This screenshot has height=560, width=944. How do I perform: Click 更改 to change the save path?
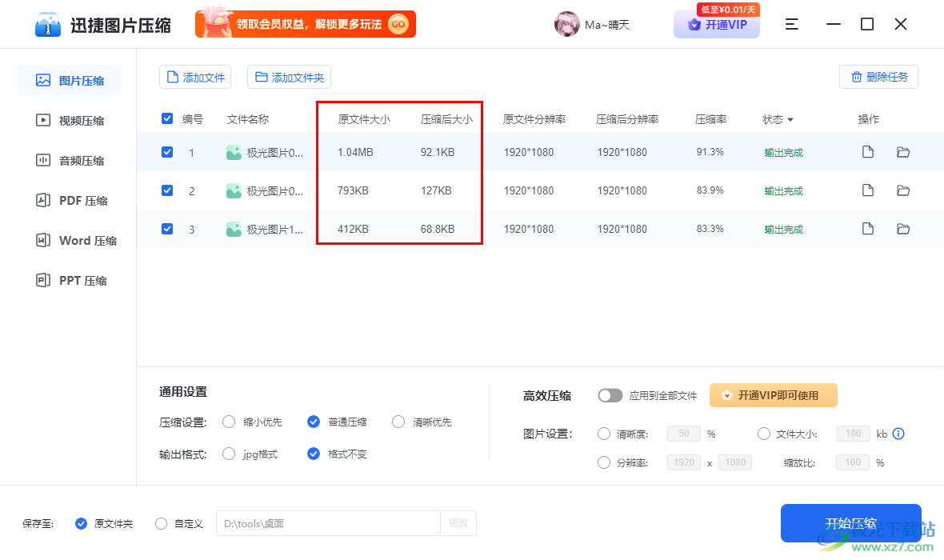point(458,523)
